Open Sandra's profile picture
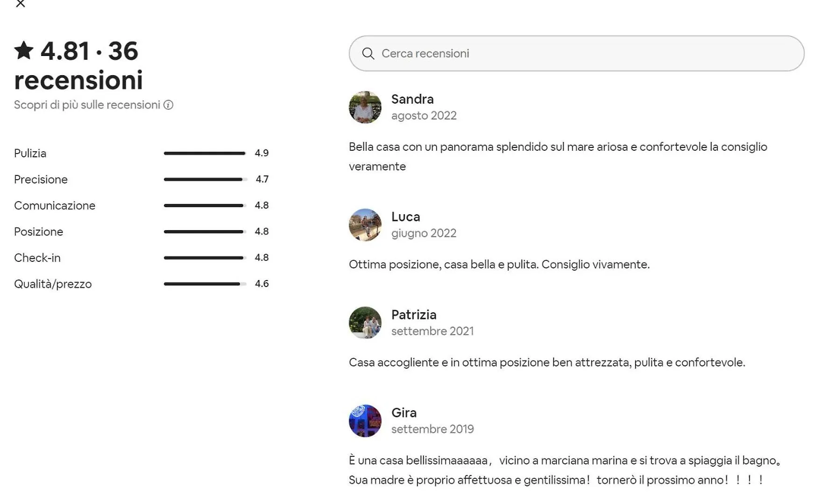The height and width of the screenshot is (504, 822). (x=365, y=107)
